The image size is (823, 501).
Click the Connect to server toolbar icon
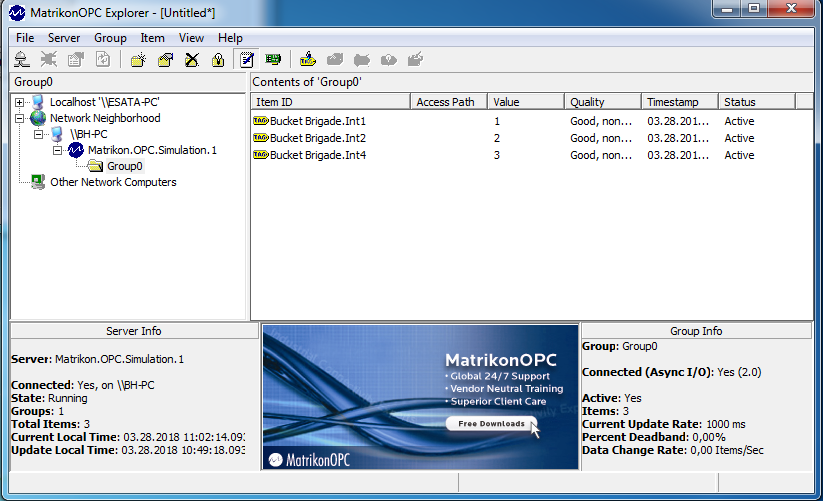pyautogui.click(x=22, y=60)
